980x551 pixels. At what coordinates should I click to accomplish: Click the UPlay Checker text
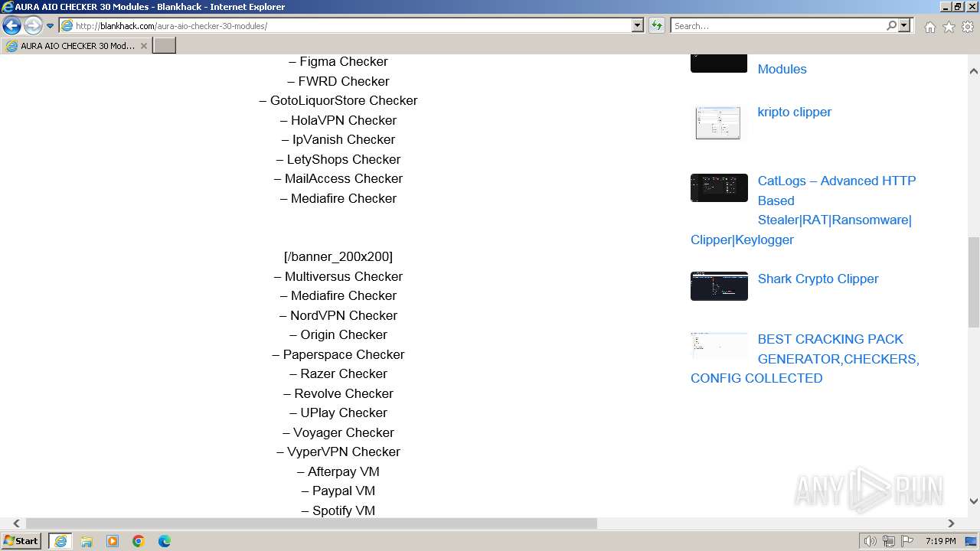point(338,412)
